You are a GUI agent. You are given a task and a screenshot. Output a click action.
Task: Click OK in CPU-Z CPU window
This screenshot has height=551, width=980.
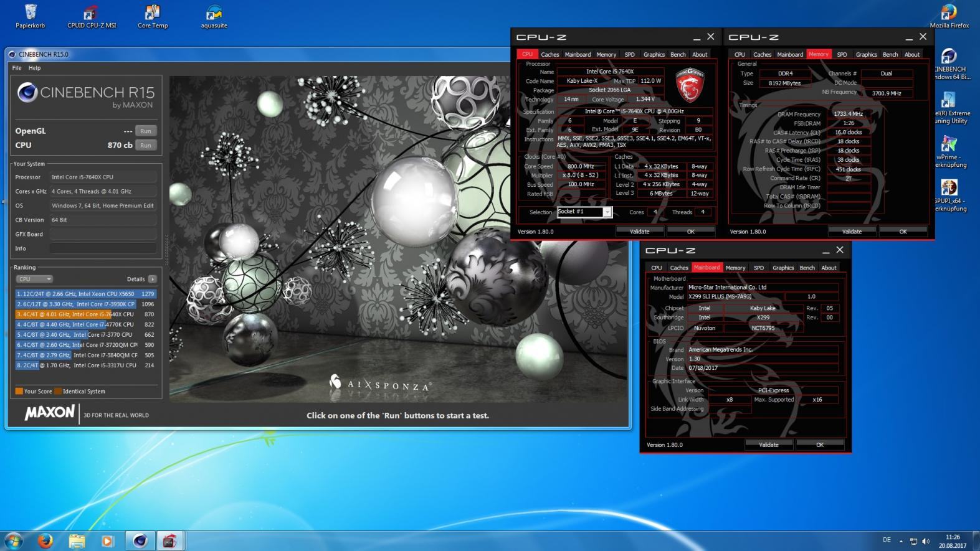tap(690, 232)
